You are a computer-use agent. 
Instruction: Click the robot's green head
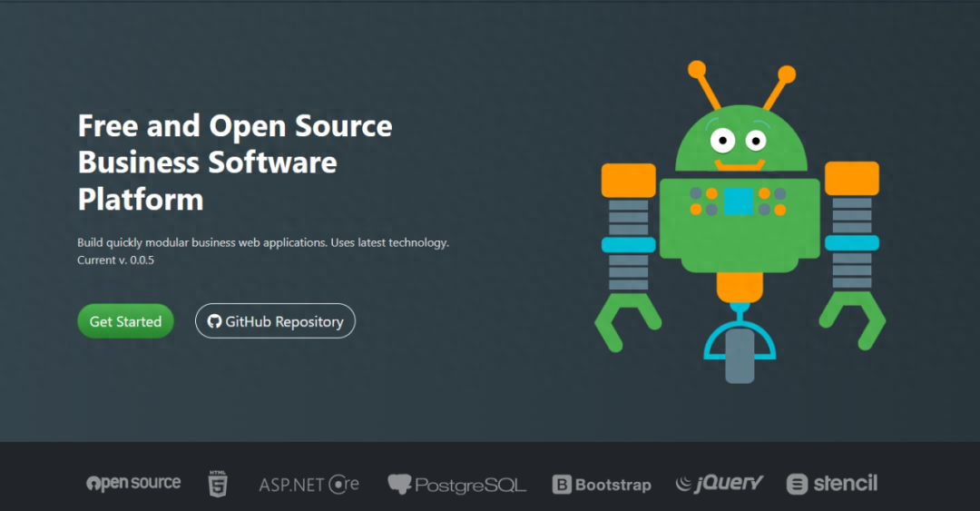click(740, 139)
